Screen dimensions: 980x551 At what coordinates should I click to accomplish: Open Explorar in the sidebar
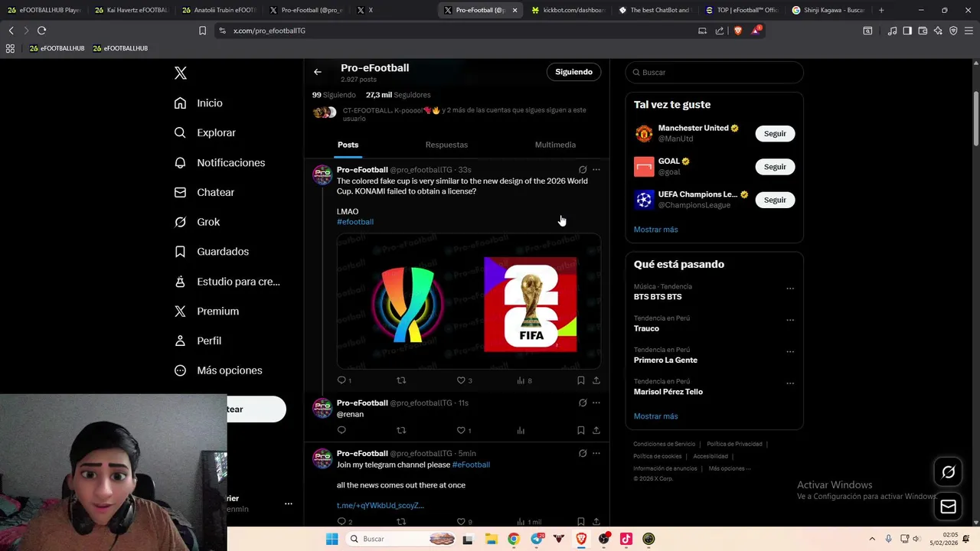204,132
